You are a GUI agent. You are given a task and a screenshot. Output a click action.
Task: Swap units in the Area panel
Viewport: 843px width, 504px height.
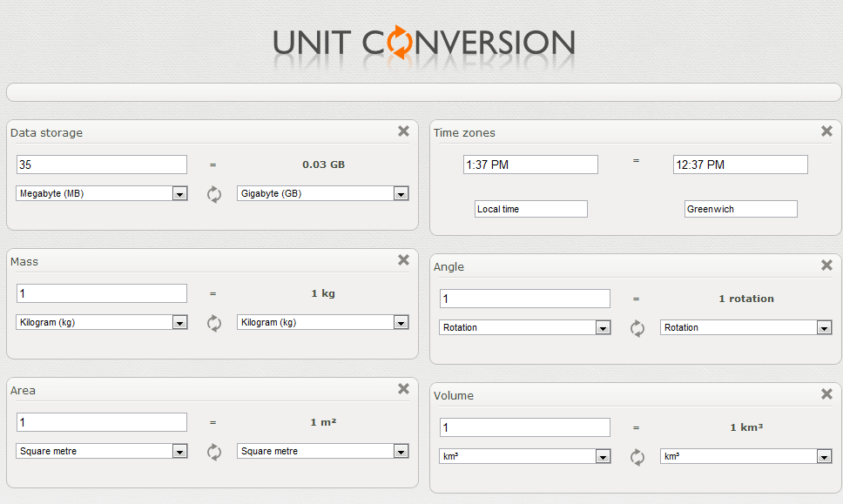tap(214, 452)
